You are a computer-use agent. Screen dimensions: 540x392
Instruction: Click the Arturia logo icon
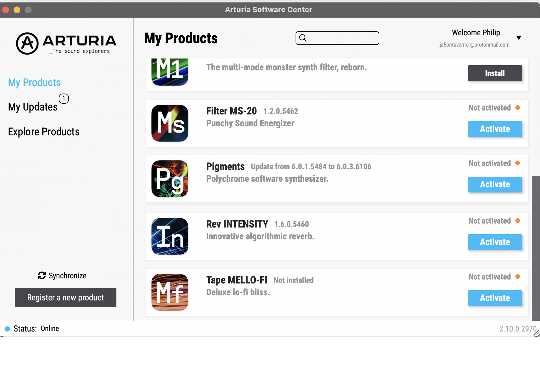(27, 43)
